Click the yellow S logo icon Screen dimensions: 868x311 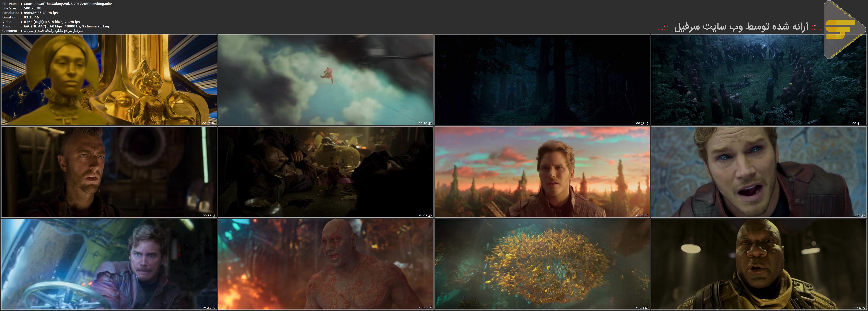click(841, 30)
